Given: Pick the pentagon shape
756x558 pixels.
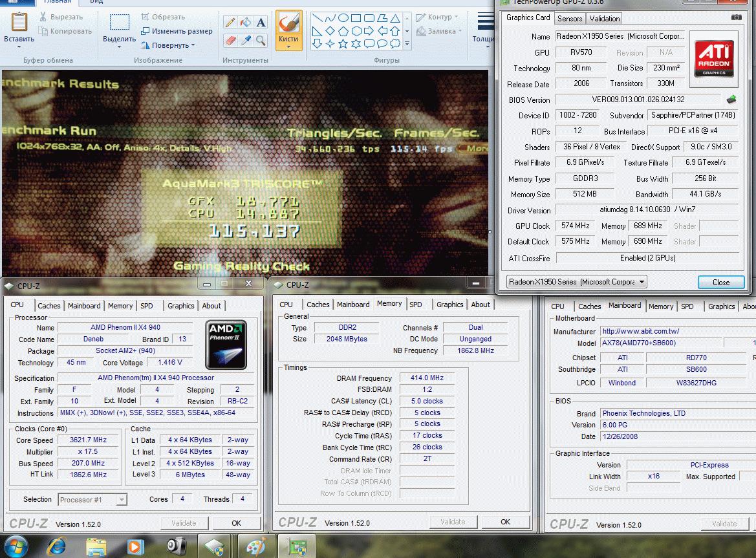Looking at the screenshot, I should coord(343,31).
